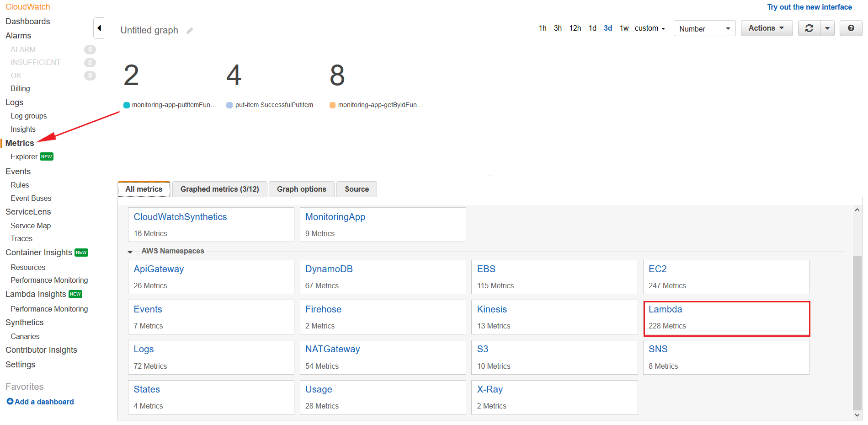Viewport: 868px width, 425px height.
Task: Open Canaries under Synthetics
Action: click(25, 337)
